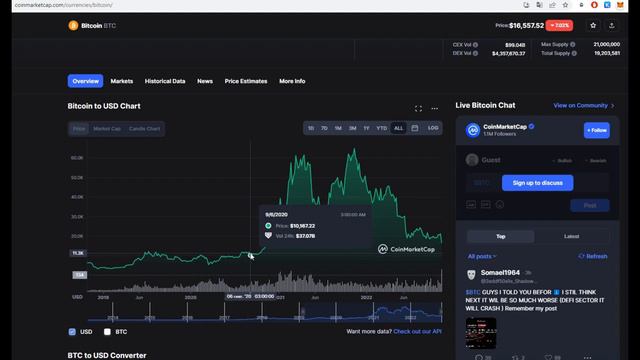The image size is (640, 360).
Task: Expand the All posts filter dropdown
Action: pos(482,256)
